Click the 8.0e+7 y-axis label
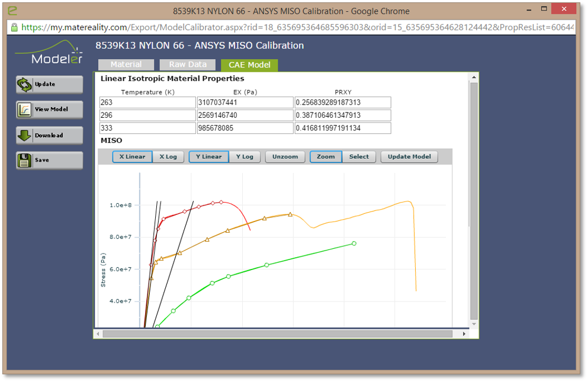This screenshot has width=588, height=382. click(x=121, y=237)
